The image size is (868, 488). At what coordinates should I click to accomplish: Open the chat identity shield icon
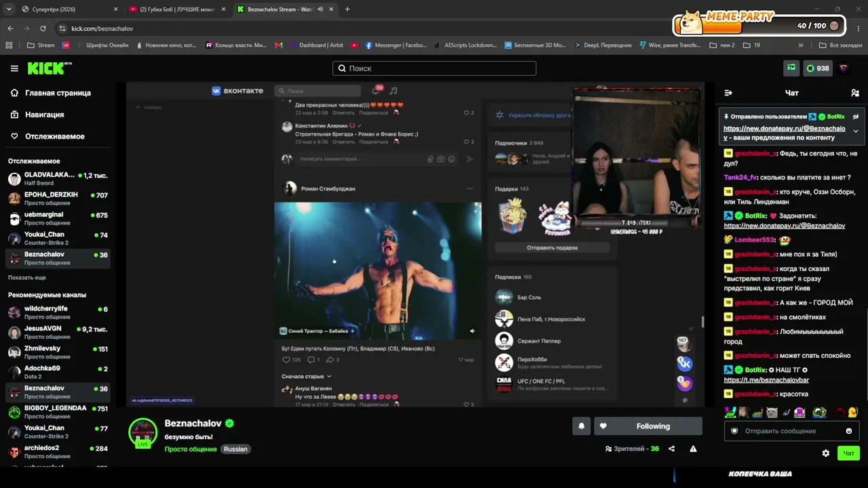click(734, 431)
